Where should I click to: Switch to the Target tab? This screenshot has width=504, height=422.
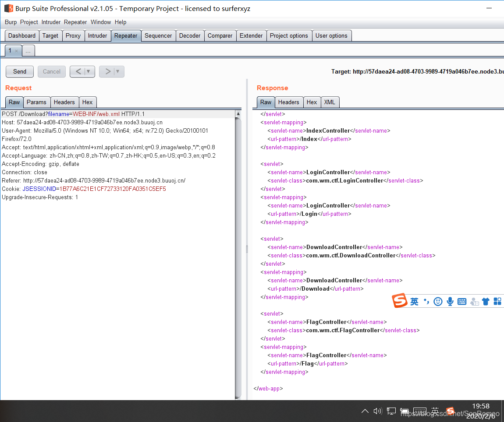tap(50, 35)
